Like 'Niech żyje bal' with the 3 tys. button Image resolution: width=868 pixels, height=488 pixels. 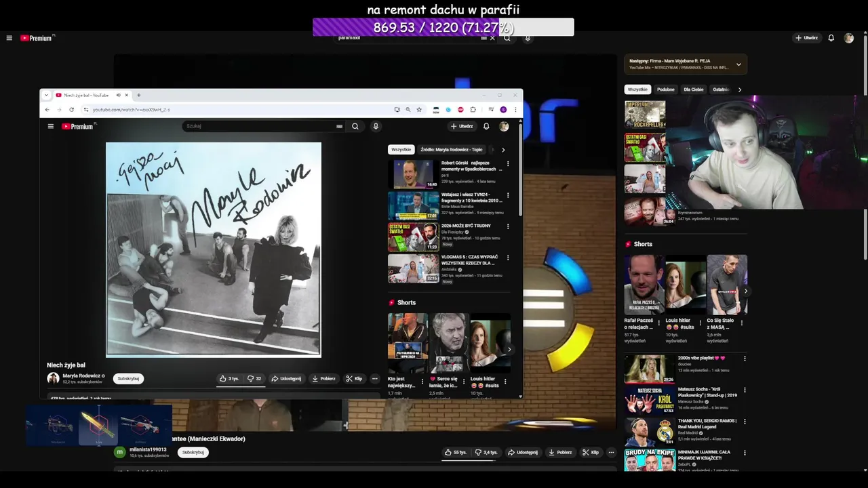[x=229, y=379]
